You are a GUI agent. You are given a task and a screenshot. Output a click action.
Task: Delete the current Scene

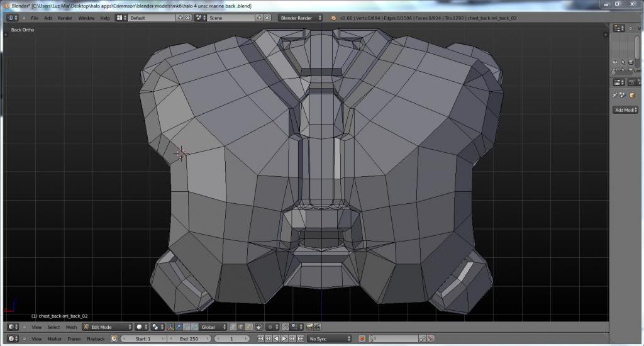pyautogui.click(x=267, y=18)
